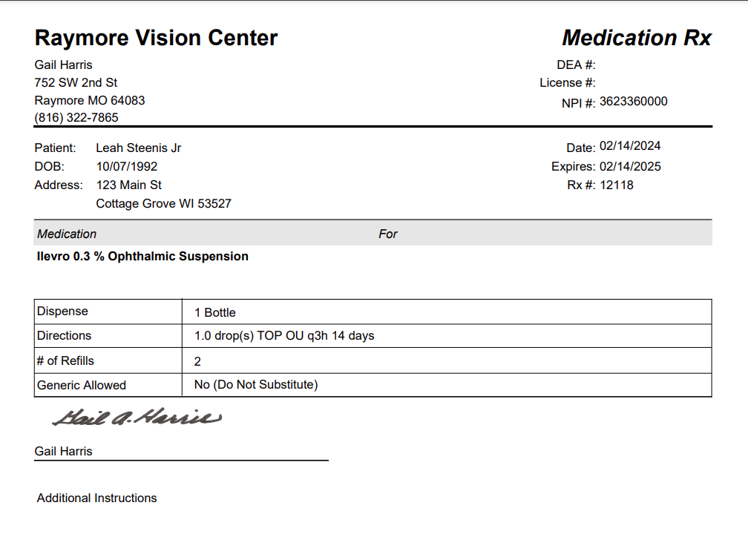Click the NPI number 3623360000
The image size is (748, 560).
633,102
